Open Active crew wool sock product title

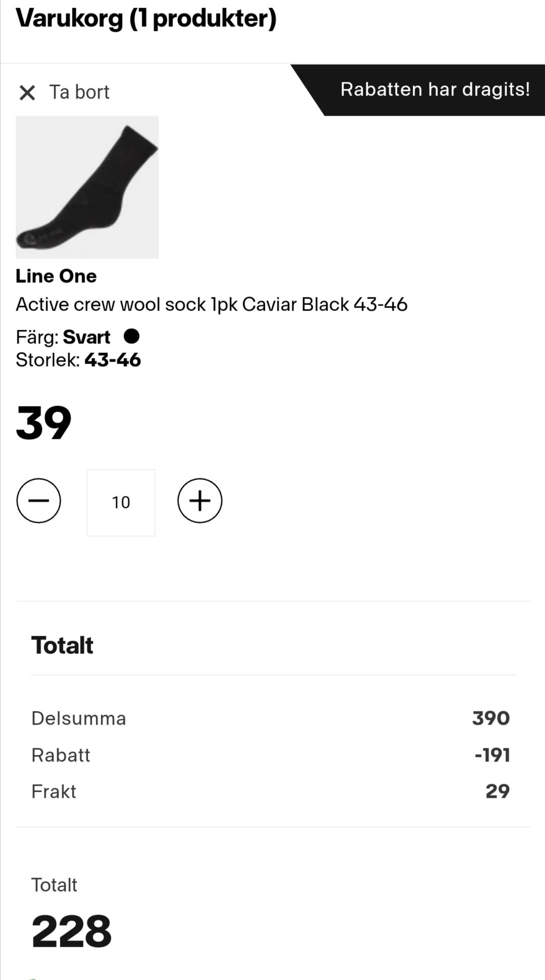pos(211,304)
